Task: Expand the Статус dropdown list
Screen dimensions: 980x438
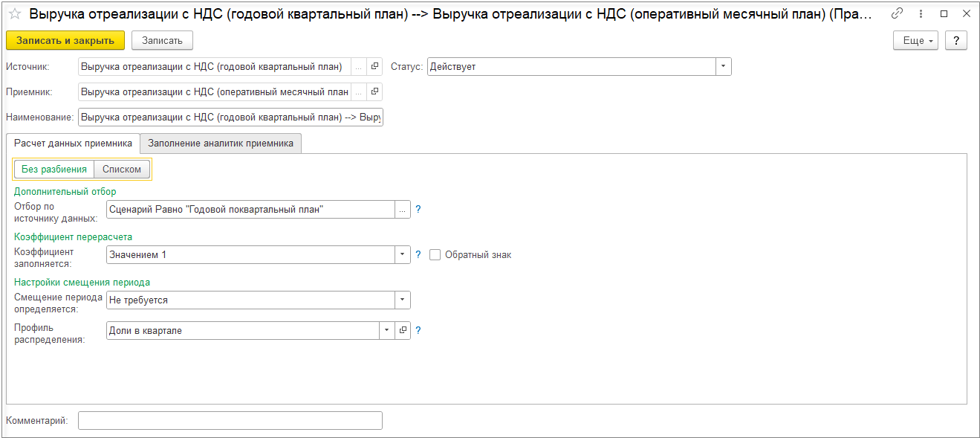Action: tap(724, 67)
